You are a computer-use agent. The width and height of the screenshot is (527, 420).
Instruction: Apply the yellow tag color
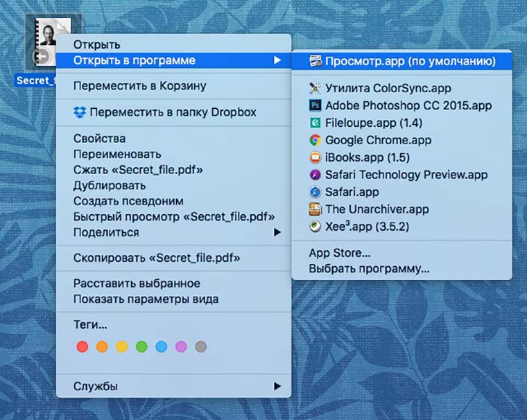(x=121, y=347)
